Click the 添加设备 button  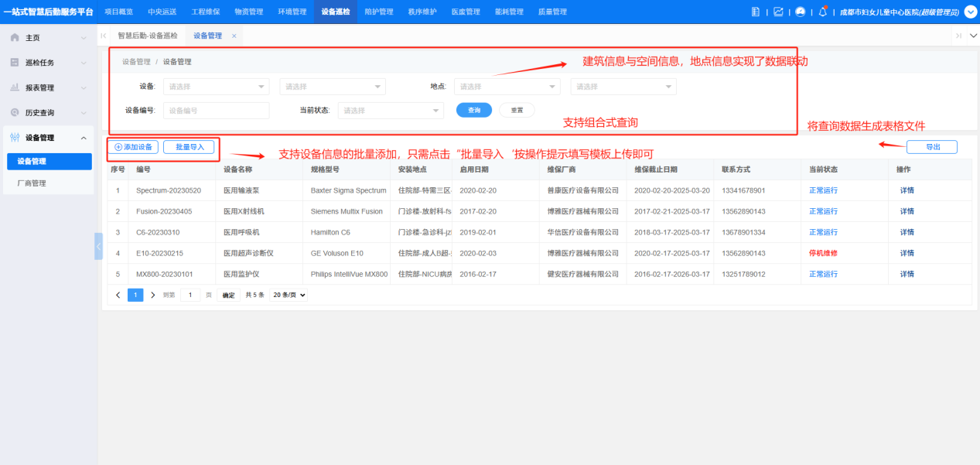click(133, 147)
